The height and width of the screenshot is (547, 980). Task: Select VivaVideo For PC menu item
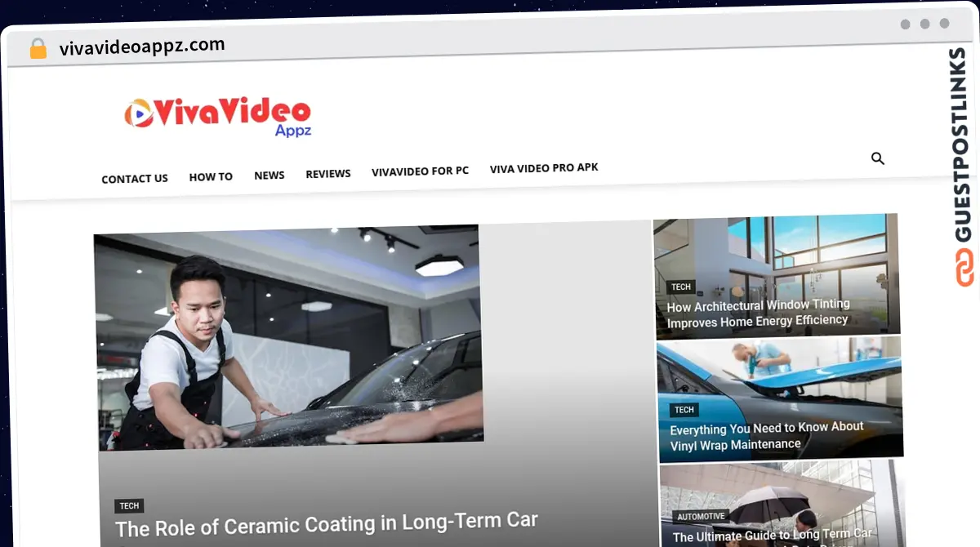420,171
